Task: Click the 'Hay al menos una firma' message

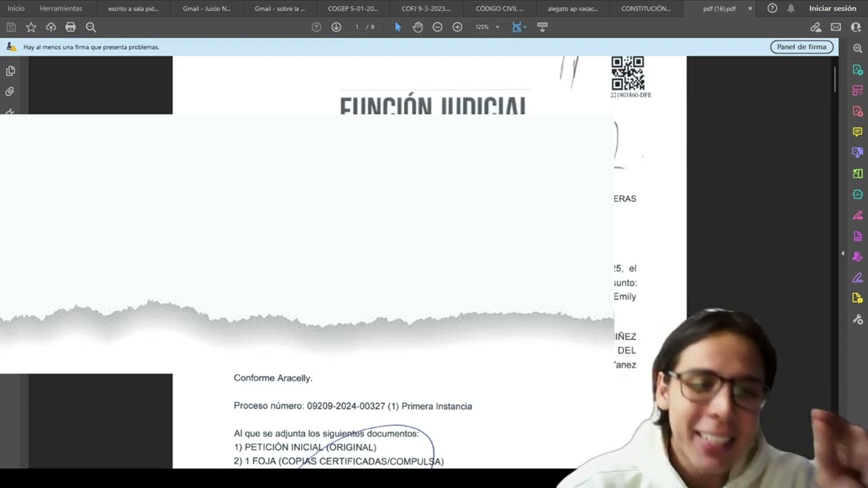Action: coord(92,47)
